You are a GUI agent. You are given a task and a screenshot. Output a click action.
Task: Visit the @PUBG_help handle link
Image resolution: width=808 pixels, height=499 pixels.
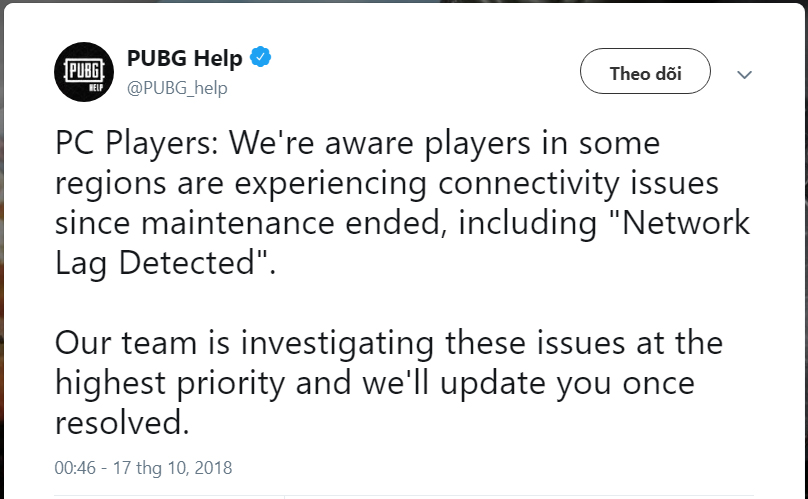(177, 88)
